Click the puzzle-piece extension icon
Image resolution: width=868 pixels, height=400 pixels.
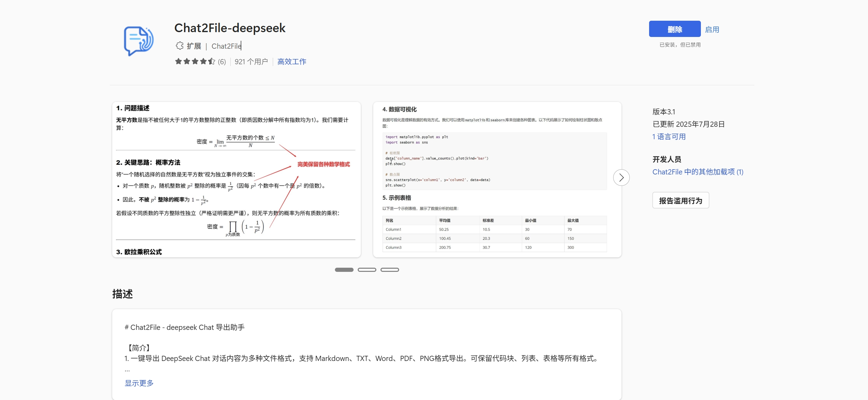(x=180, y=46)
